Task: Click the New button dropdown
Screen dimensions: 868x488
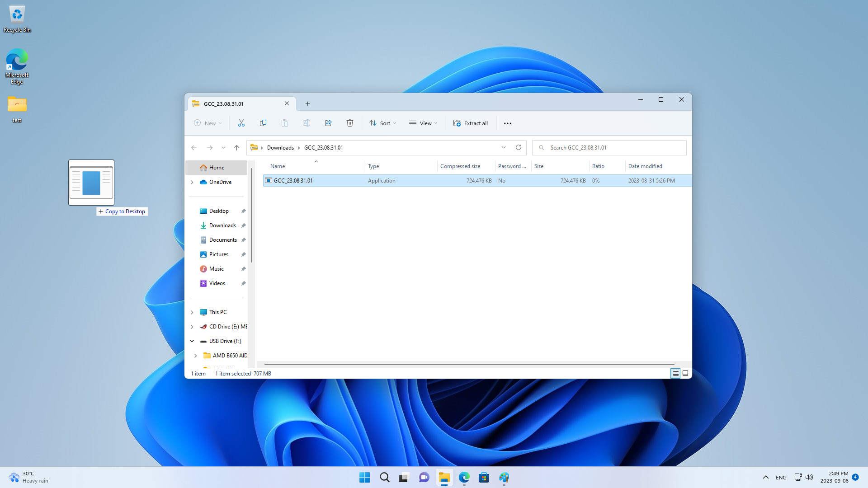Action: coord(221,123)
